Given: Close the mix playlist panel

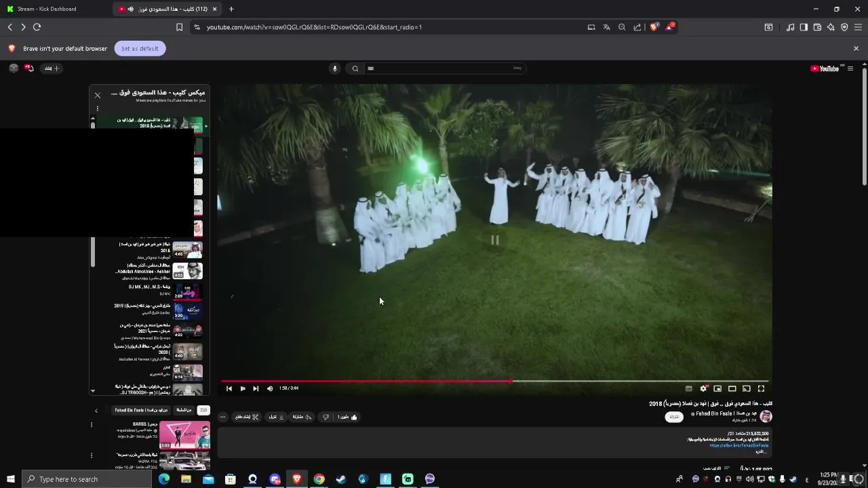Looking at the screenshot, I should click(98, 96).
